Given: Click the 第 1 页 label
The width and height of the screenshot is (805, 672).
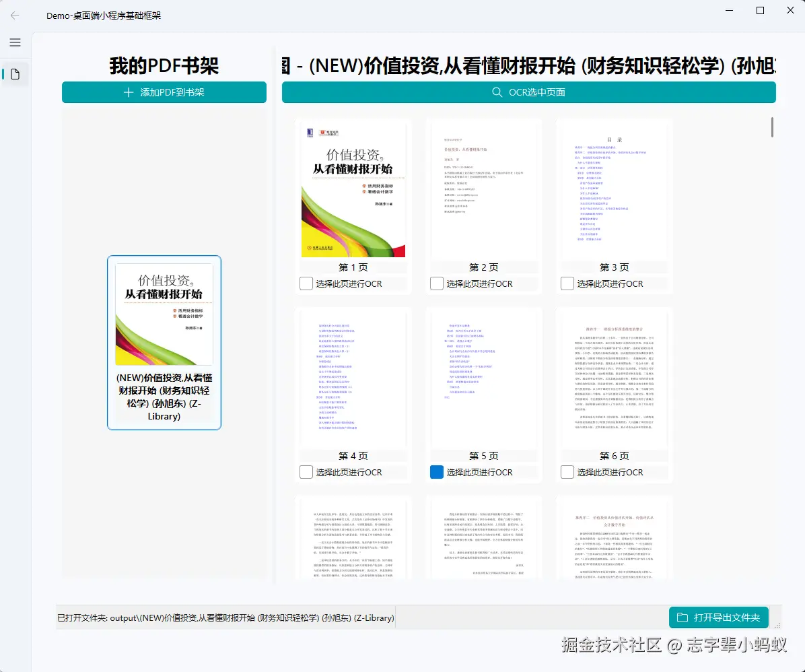Looking at the screenshot, I should (x=353, y=267).
